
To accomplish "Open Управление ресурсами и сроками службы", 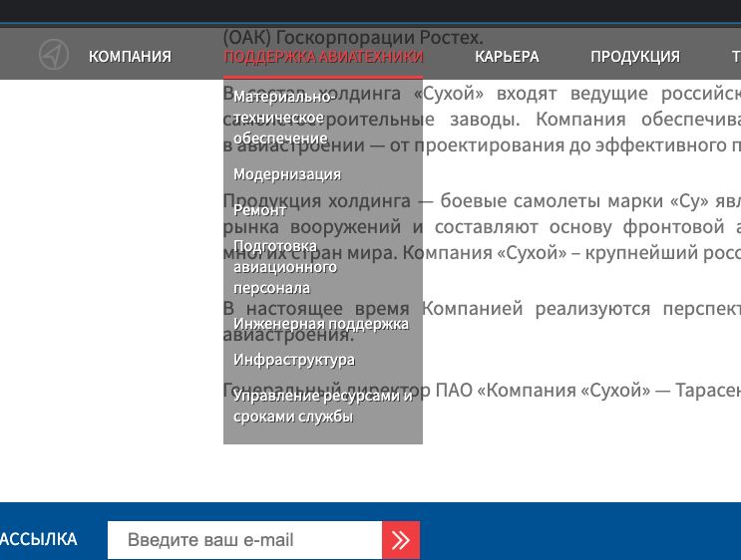I will (x=323, y=407).
